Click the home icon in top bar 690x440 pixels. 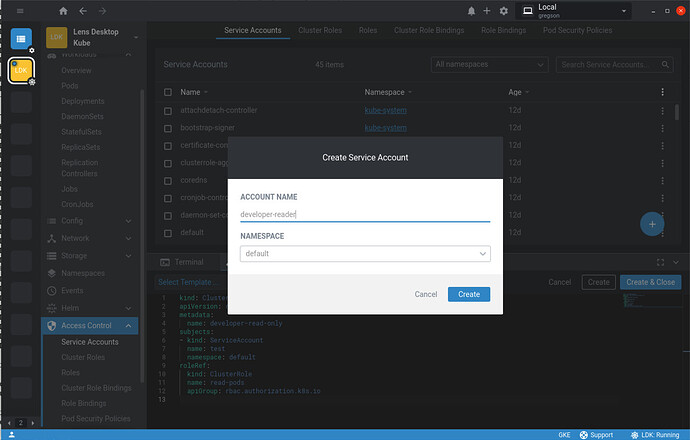(64, 11)
